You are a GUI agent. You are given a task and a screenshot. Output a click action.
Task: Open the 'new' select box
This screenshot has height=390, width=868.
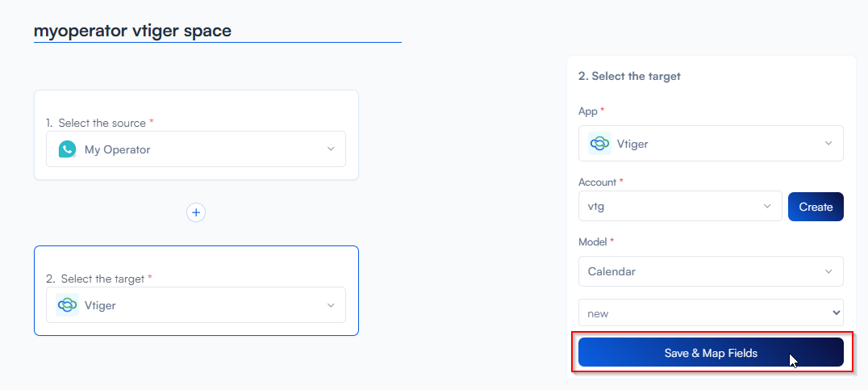pos(710,313)
